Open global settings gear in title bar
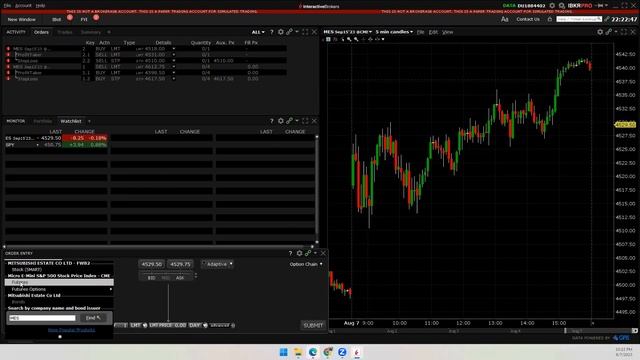The width and height of the screenshot is (640, 360). pyautogui.click(x=552, y=6)
